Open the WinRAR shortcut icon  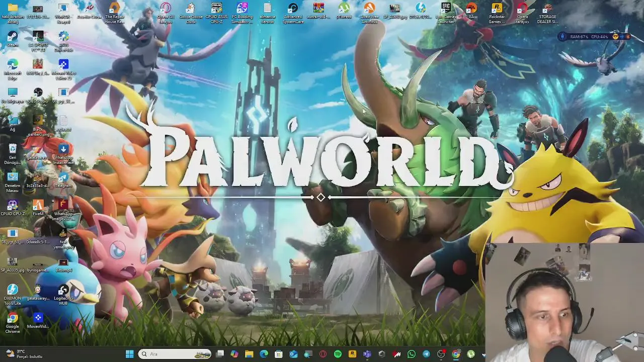click(x=63, y=13)
